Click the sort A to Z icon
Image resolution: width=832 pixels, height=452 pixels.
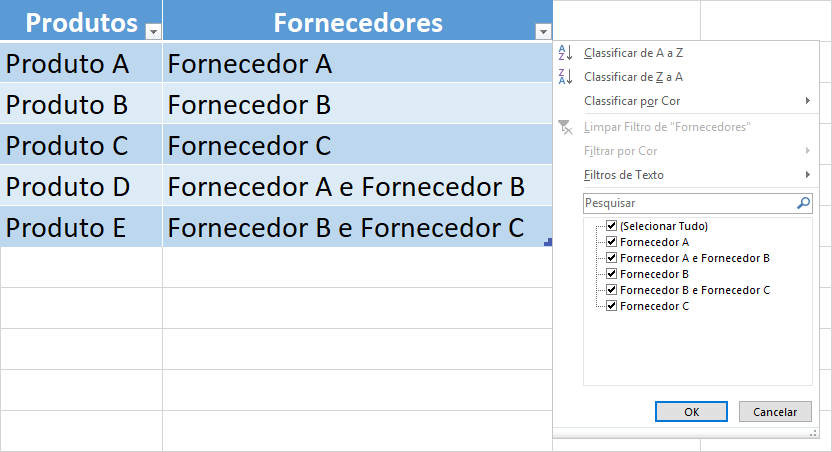(565, 53)
